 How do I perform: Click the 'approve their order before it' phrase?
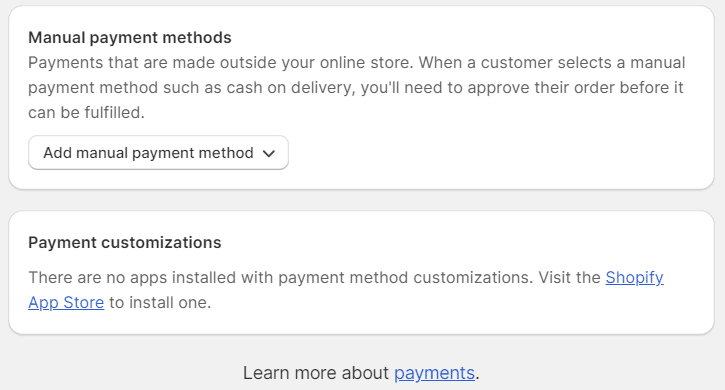tap(575, 87)
